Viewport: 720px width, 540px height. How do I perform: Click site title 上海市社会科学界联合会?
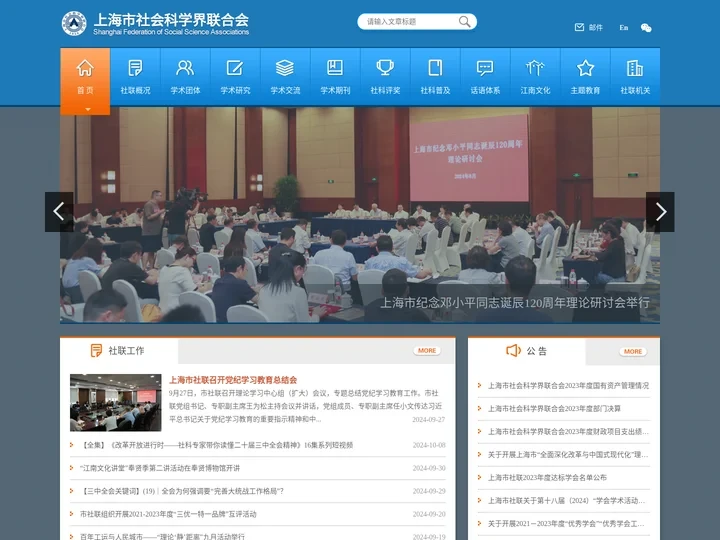click(x=171, y=19)
